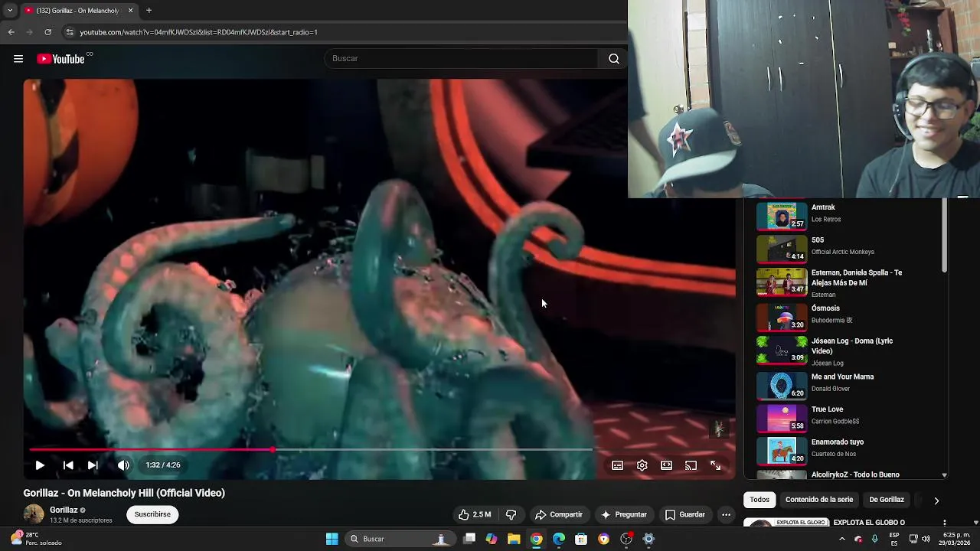Show hidden system tray icons
This screenshot has height=551, width=980.
point(841,539)
